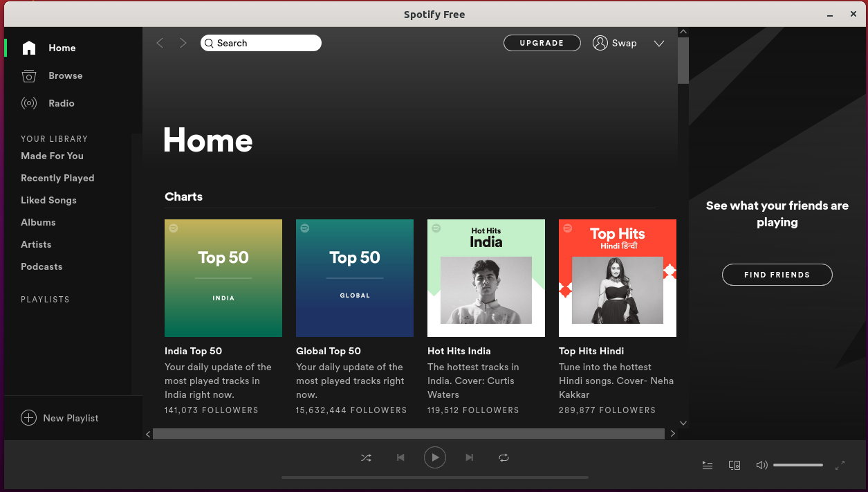Click the Radio broadcast icon

pyautogui.click(x=29, y=103)
